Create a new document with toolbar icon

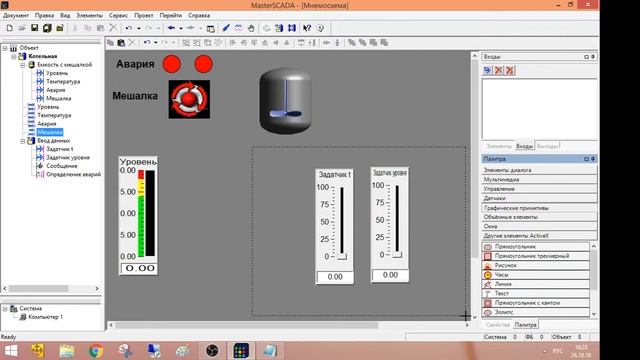click(9, 28)
